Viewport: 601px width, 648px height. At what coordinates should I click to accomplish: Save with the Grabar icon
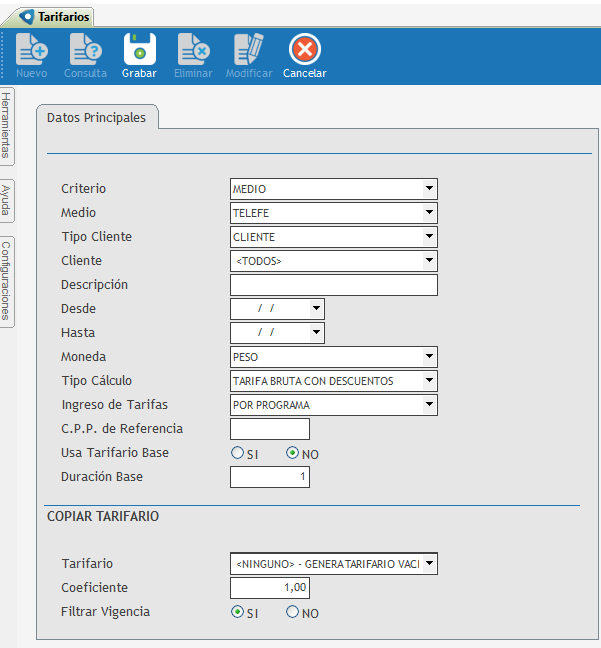(139, 50)
